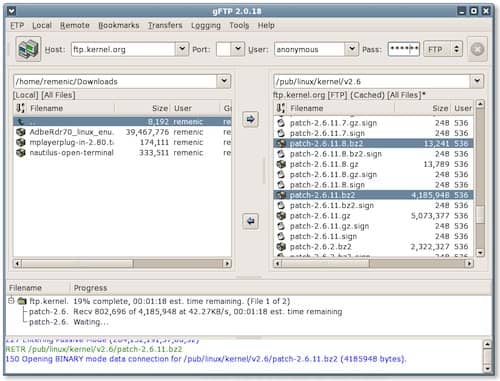This screenshot has height=381, width=500.
Task: Sort remote files by Size column header
Action: pyautogui.click(x=423, y=108)
